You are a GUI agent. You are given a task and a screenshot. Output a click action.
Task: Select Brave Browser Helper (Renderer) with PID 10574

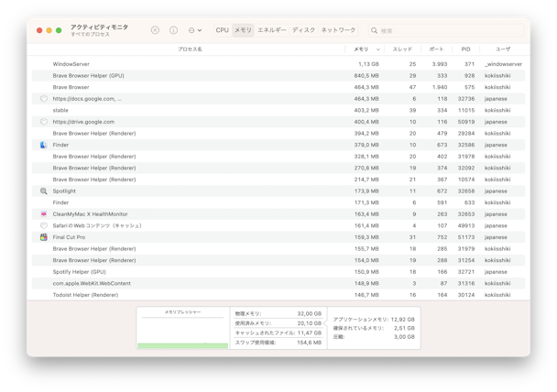(x=278, y=180)
